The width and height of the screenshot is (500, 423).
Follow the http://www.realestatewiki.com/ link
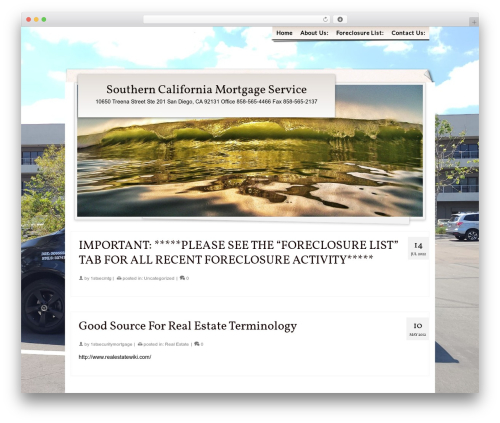(x=115, y=357)
